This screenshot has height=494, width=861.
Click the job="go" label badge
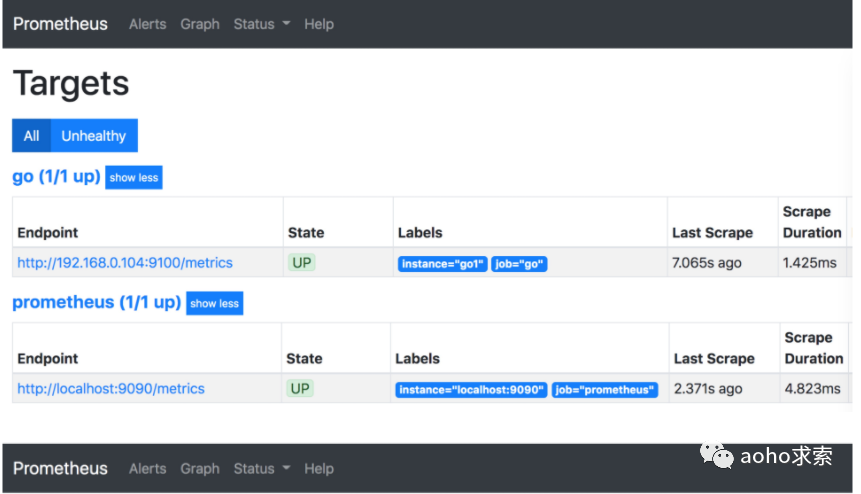pos(519,264)
